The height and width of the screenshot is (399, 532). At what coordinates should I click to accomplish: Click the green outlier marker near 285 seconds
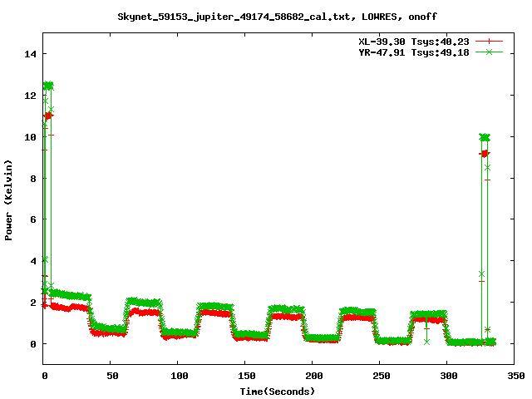(x=426, y=342)
